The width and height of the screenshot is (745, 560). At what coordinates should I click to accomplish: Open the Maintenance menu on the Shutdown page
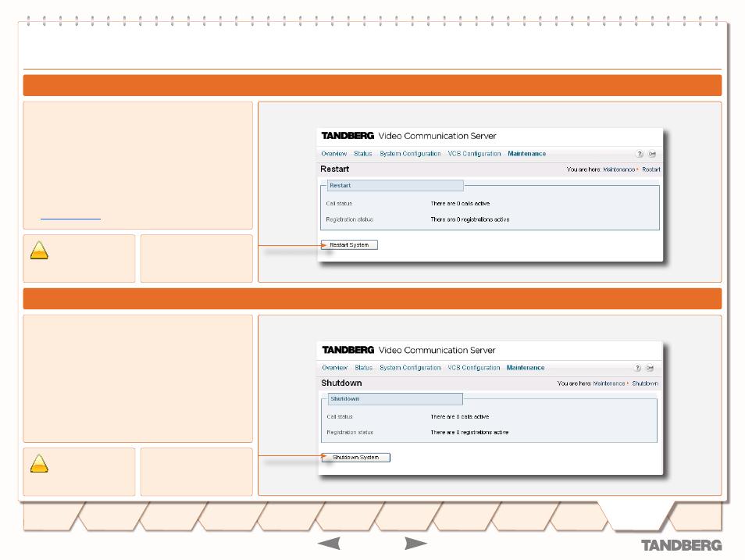[526, 367]
